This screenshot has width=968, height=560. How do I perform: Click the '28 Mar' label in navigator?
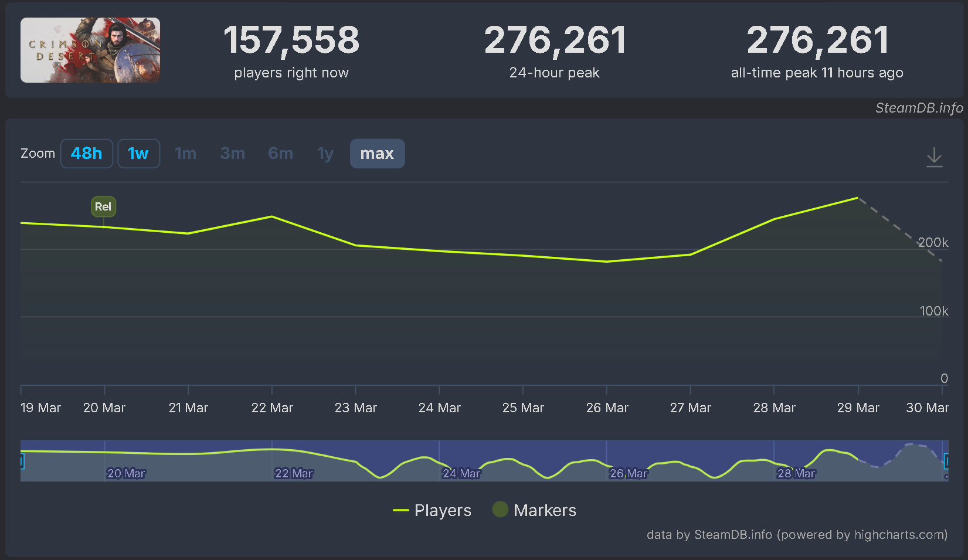[796, 473]
